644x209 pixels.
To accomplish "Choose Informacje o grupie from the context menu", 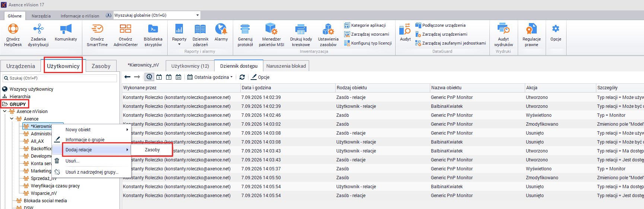I will [92, 140].
